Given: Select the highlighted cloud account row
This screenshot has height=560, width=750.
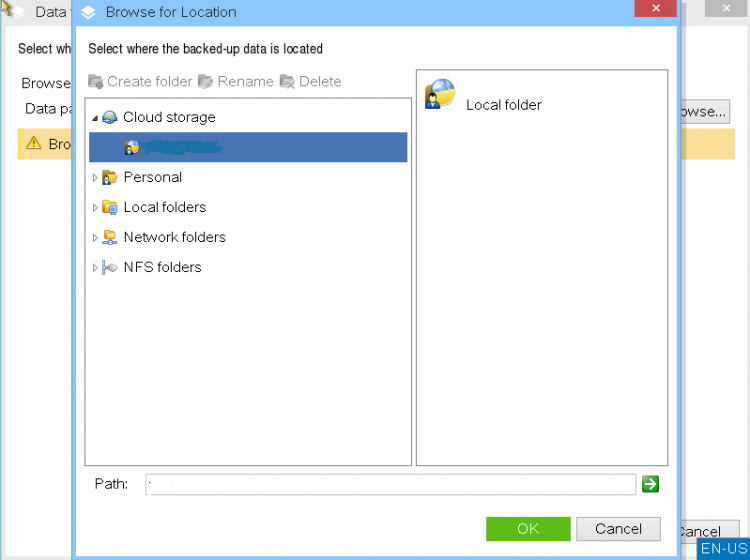Looking at the screenshot, I should 248,147.
